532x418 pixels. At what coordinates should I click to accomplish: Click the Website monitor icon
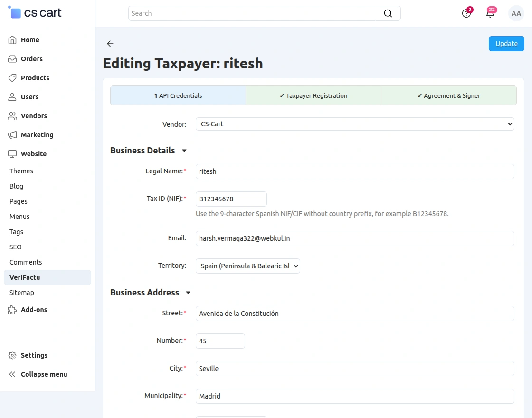pyautogui.click(x=12, y=154)
